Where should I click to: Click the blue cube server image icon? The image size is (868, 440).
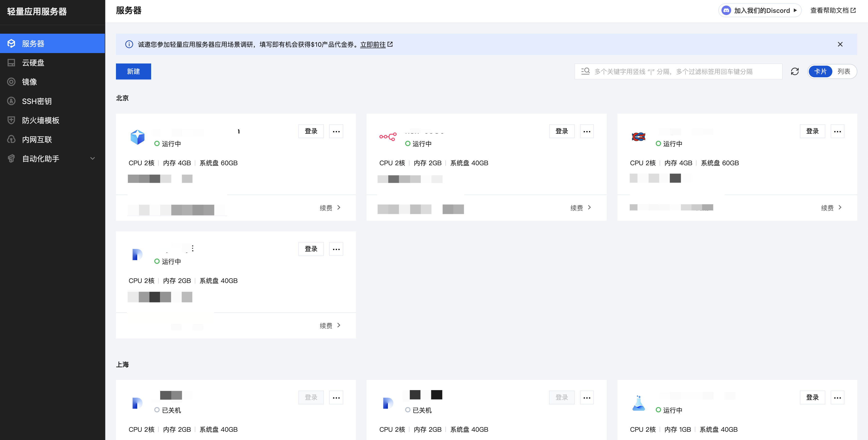click(138, 137)
